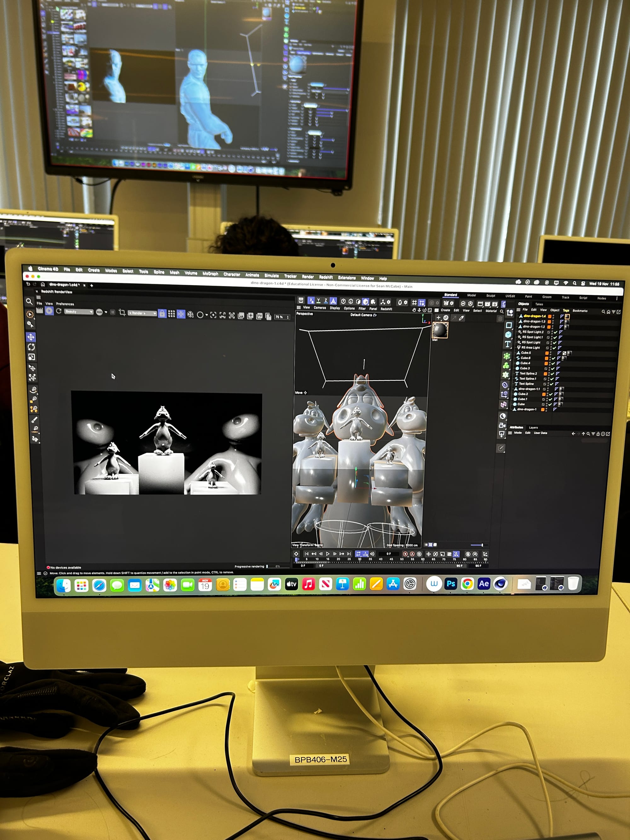
Task: Select dino-dragon-1.3 in Objects manager
Action: point(534,321)
